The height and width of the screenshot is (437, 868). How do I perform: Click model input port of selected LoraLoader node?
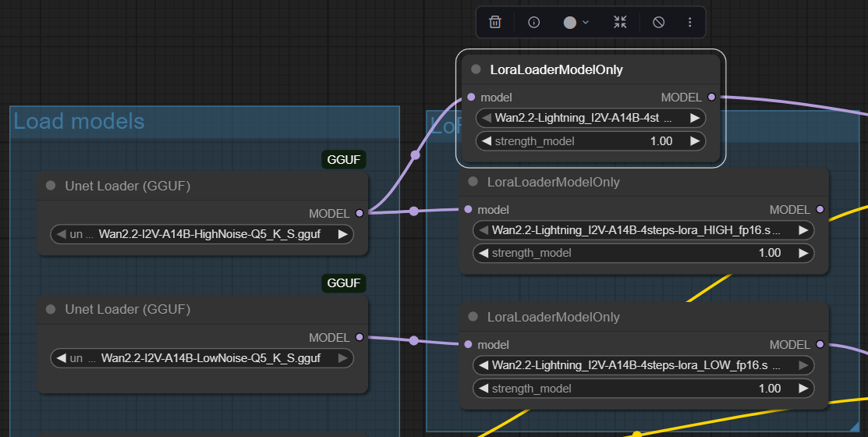point(471,97)
